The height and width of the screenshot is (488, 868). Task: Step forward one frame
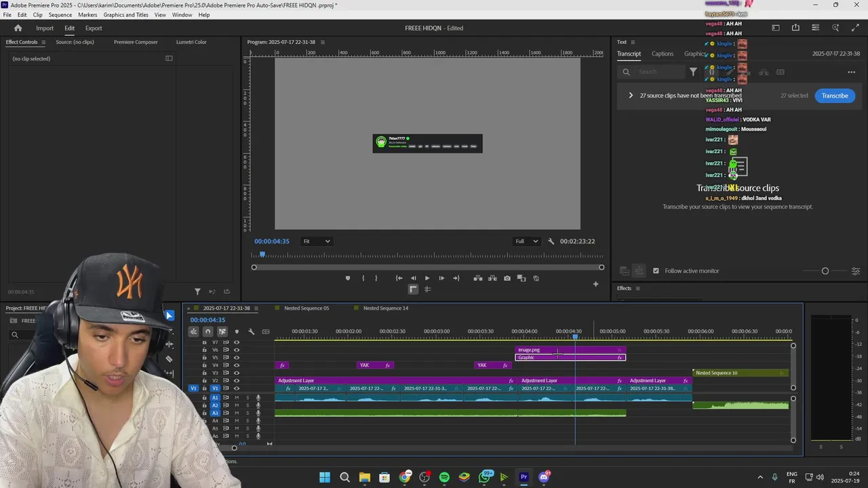coord(441,278)
